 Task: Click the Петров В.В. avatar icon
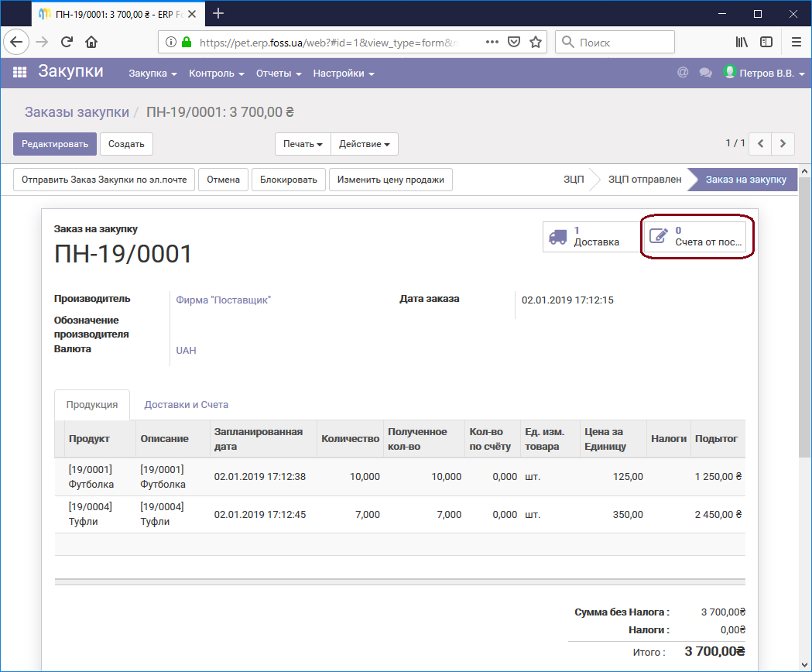pyautogui.click(x=730, y=72)
